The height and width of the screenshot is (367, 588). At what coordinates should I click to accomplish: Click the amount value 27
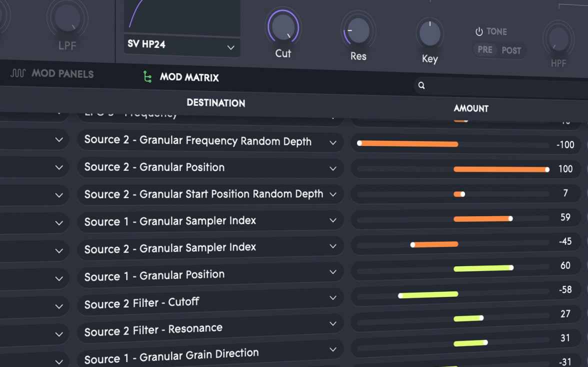pos(565,314)
